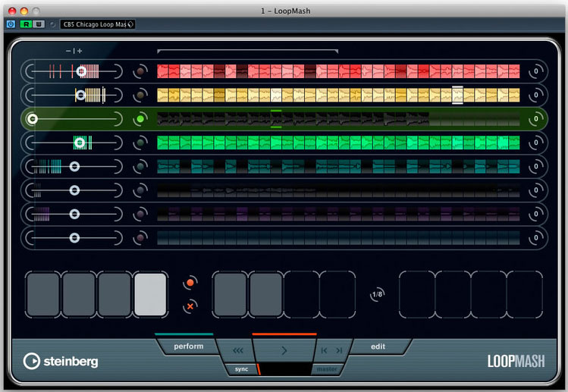This screenshot has height=392, width=568.
Task: Move the purple track similarity slider handle
Action: tap(74, 214)
